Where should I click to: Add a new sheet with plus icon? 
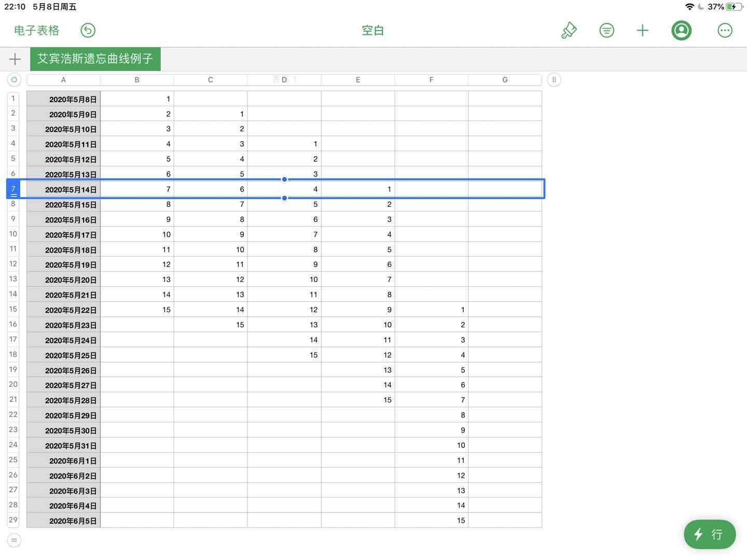click(x=15, y=59)
